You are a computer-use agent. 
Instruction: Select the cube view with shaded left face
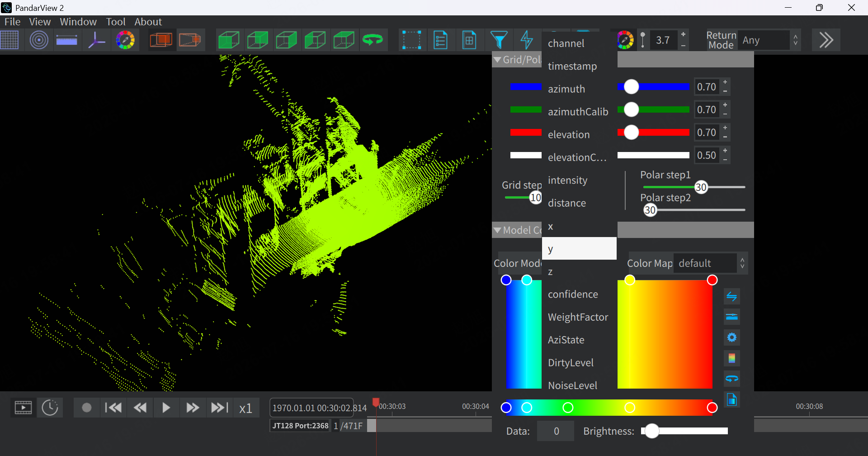[x=315, y=40]
